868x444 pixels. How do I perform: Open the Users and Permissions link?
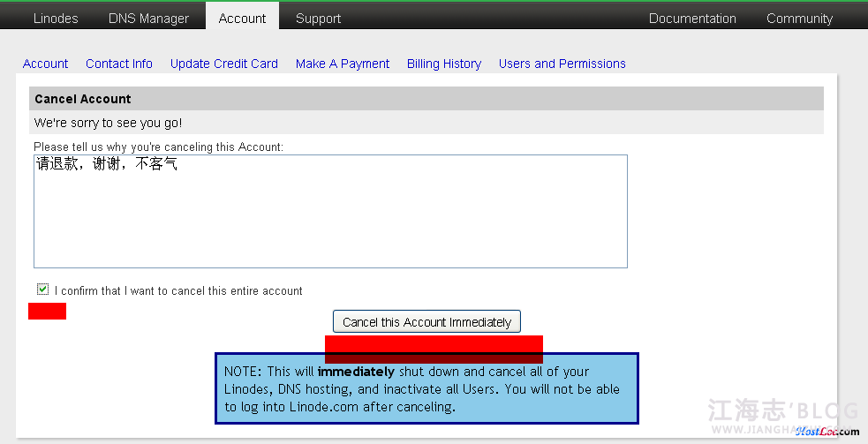click(562, 64)
